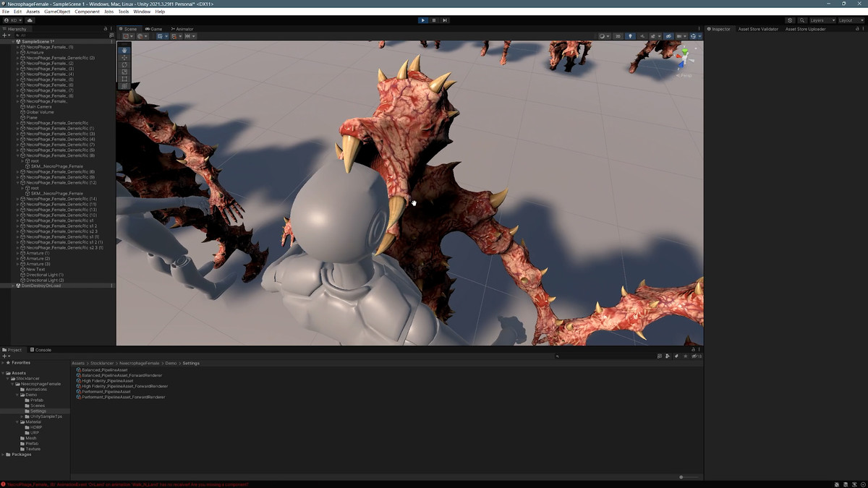Select High Fidelity_PipelineAsset in Project
Image resolution: width=868 pixels, height=488 pixels.
[104, 381]
